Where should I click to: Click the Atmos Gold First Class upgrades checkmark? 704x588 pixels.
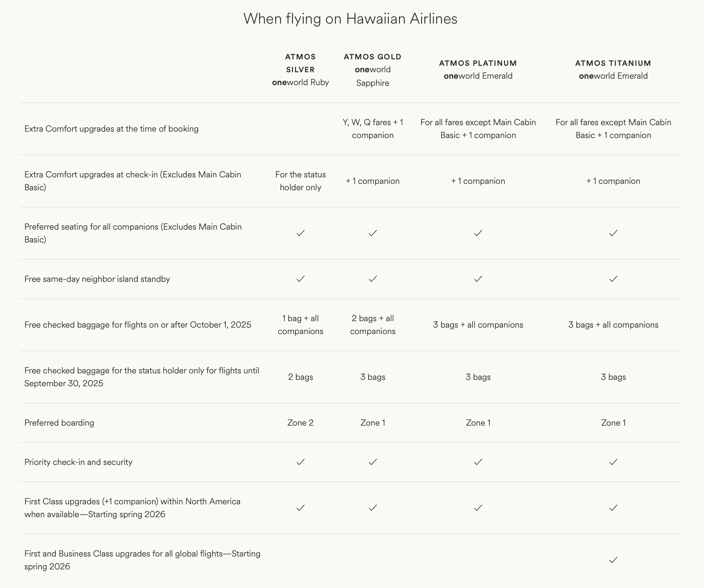(373, 508)
